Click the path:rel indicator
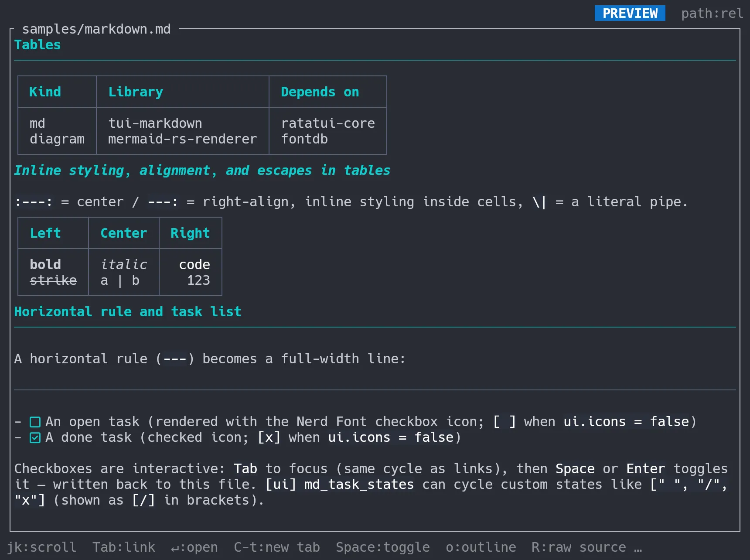 pyautogui.click(x=712, y=13)
